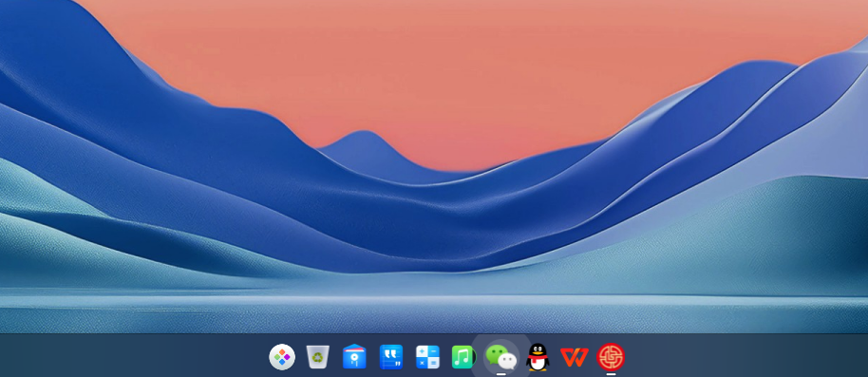Screen dimensions: 868x377
Task: Open the launcher with colorful diamonds icon
Action: [x=282, y=357]
